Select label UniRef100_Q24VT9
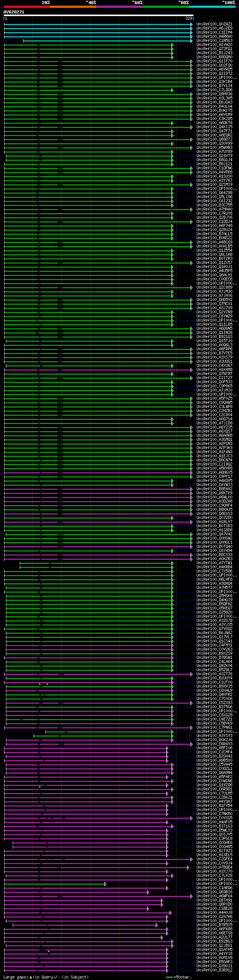 coord(214,156)
